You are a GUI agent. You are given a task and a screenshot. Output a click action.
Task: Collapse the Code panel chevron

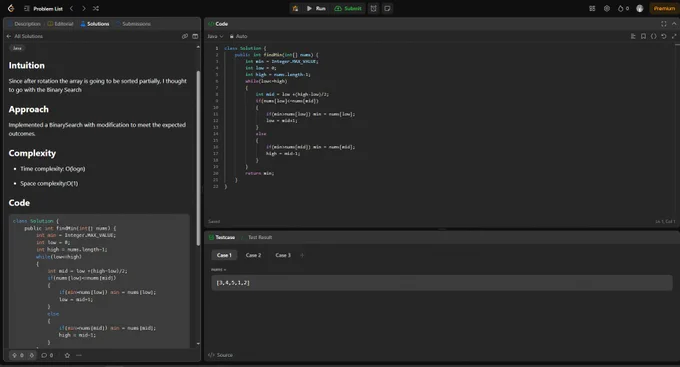(x=674, y=24)
